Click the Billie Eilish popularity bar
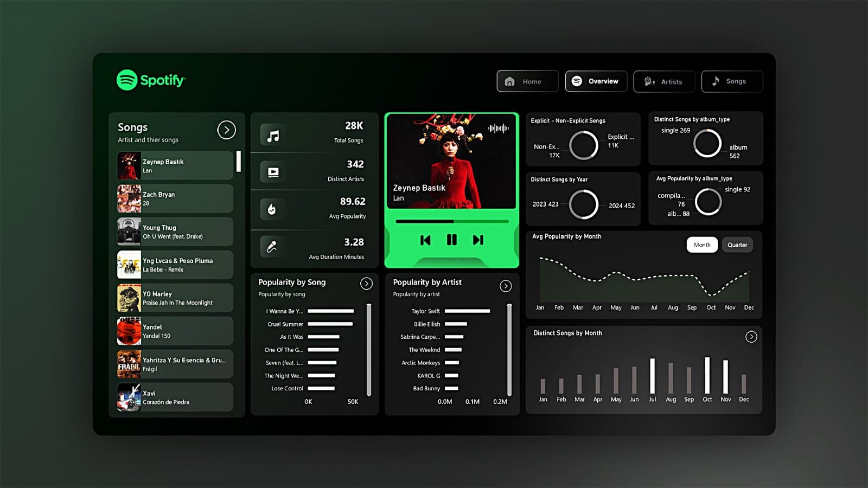The width and height of the screenshot is (868, 488). pos(456,324)
